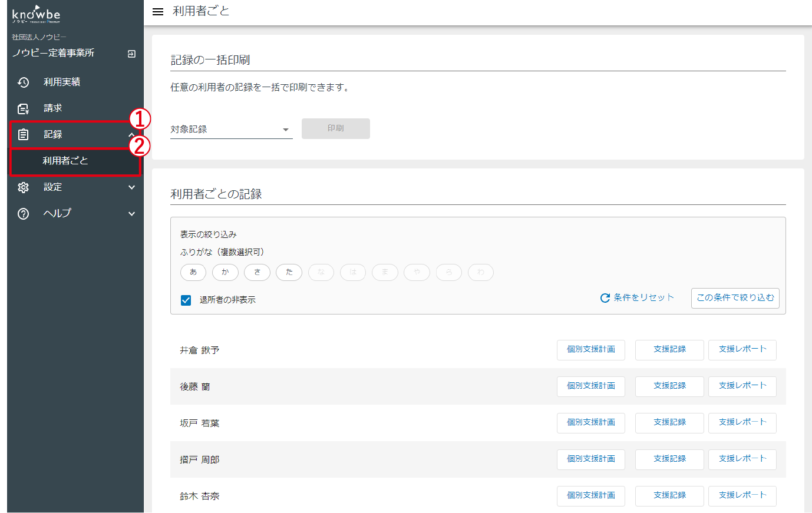Click the 記録 clipboard icon
The height and width of the screenshot is (513, 812).
pos(23,135)
